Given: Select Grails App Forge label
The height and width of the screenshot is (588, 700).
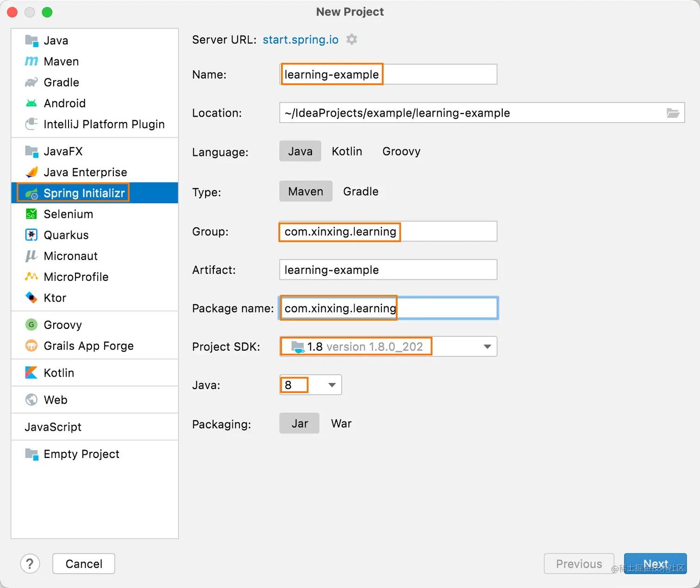Looking at the screenshot, I should click(x=88, y=346).
